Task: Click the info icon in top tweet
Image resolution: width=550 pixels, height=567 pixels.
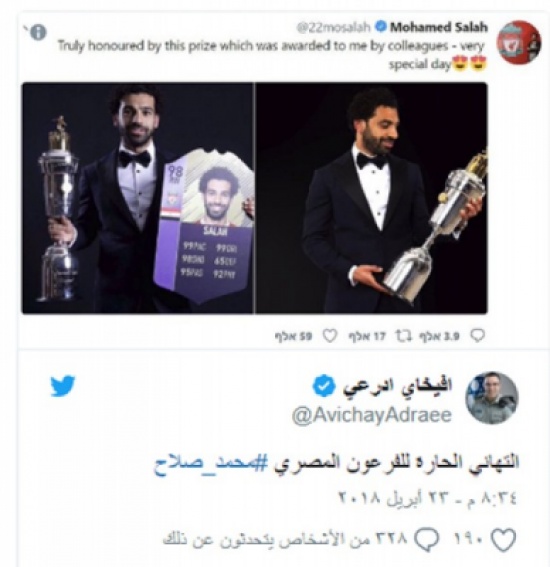Action: 38,33
